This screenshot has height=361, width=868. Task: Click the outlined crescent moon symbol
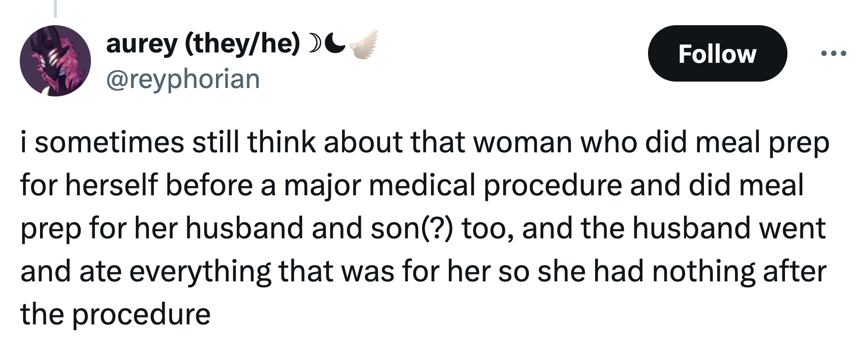coord(313,44)
